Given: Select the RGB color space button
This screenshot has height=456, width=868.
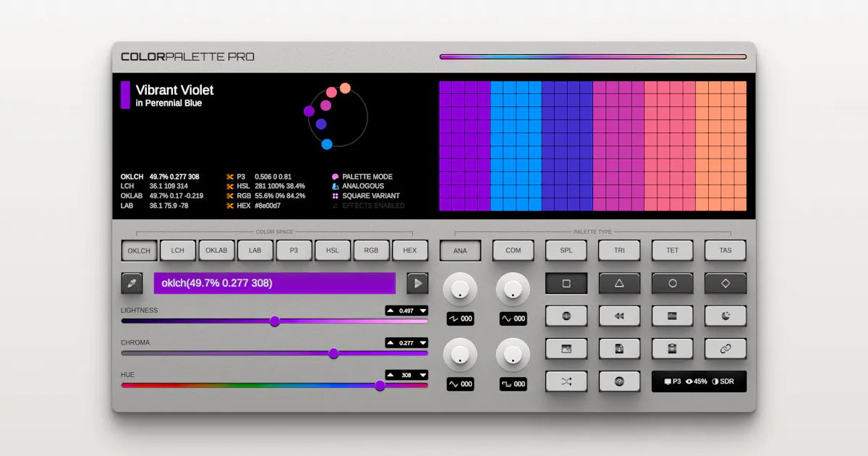Looking at the screenshot, I should tap(371, 250).
